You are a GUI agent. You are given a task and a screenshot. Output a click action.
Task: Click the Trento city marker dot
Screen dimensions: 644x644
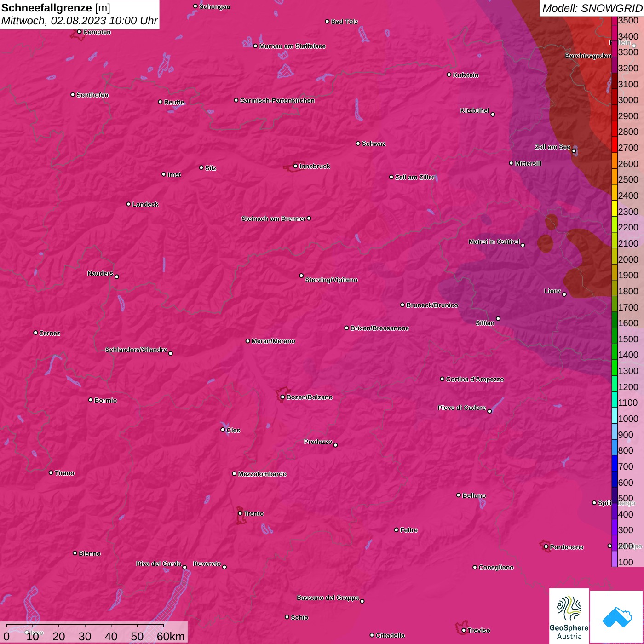pos(240,513)
